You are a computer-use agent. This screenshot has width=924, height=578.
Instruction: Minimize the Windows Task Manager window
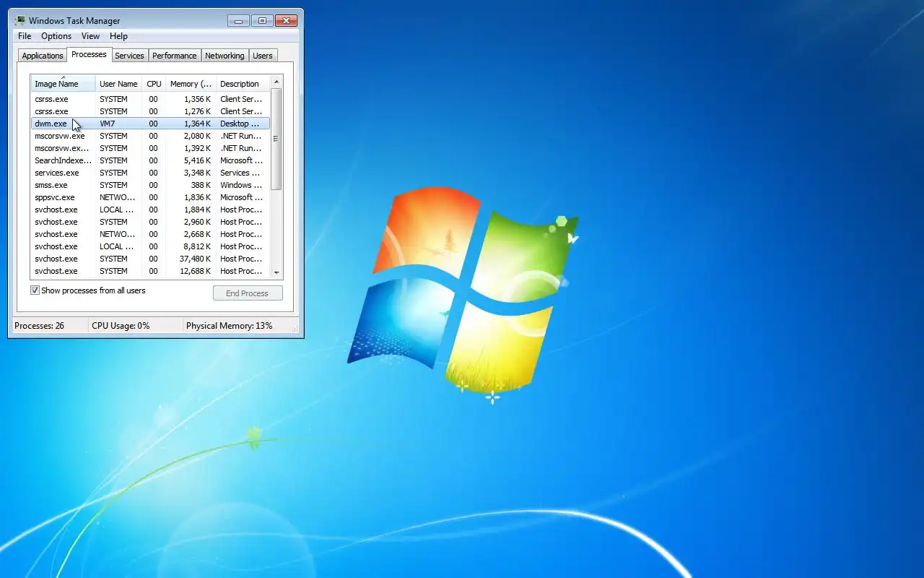pyautogui.click(x=238, y=20)
